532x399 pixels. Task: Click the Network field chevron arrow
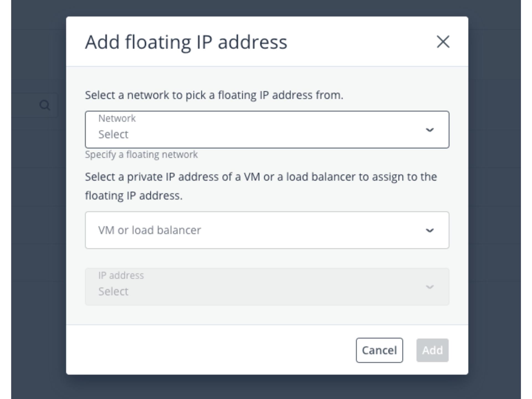[x=429, y=130]
